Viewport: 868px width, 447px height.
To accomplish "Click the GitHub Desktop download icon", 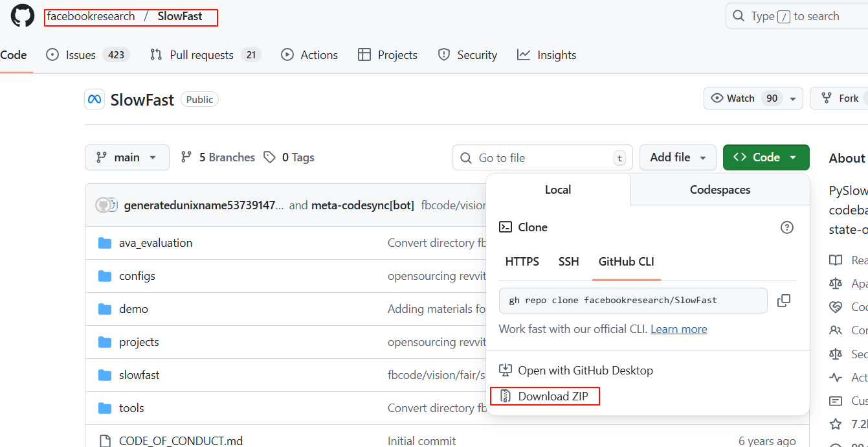I will 506,371.
